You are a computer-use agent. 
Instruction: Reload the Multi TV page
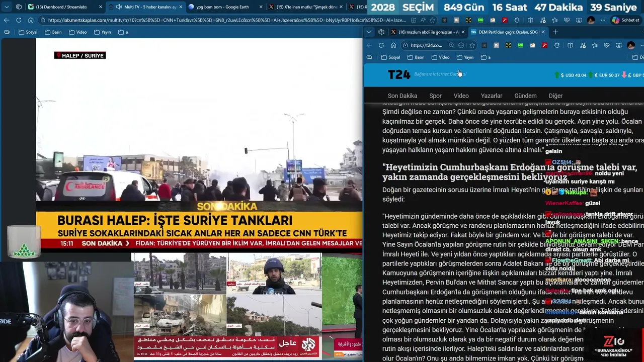19,20
